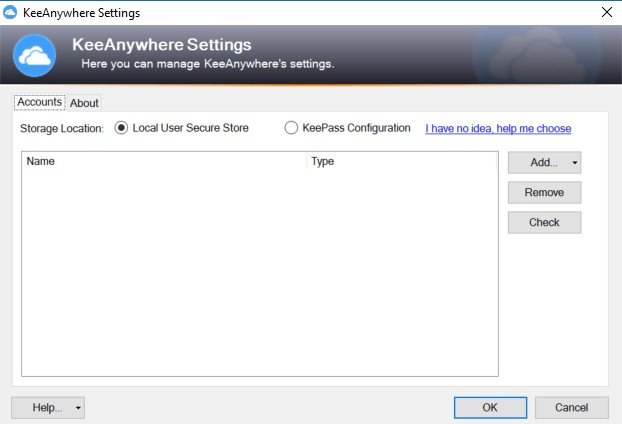Expand the Help button dropdown arrow
Image resolution: width=622 pixels, height=424 pixels.
point(78,408)
